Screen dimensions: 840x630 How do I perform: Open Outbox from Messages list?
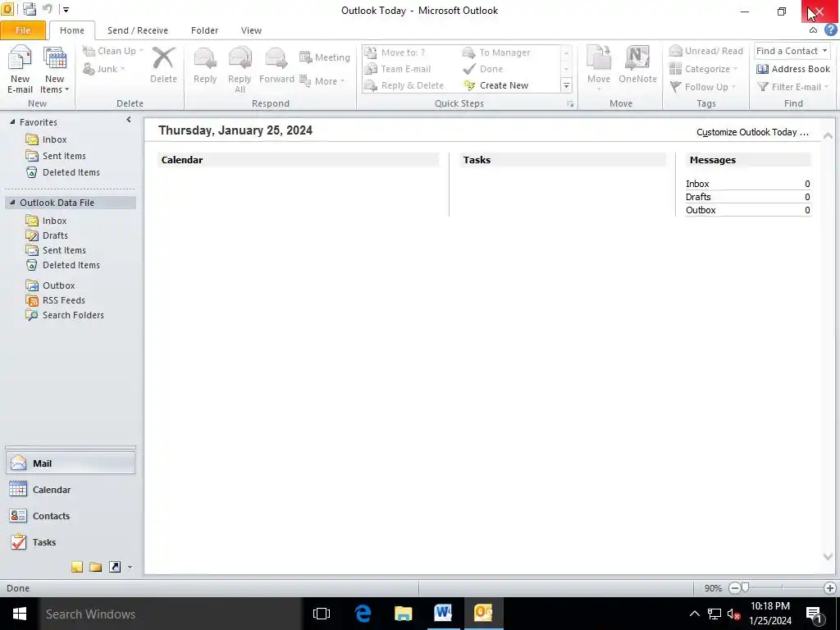click(x=701, y=210)
